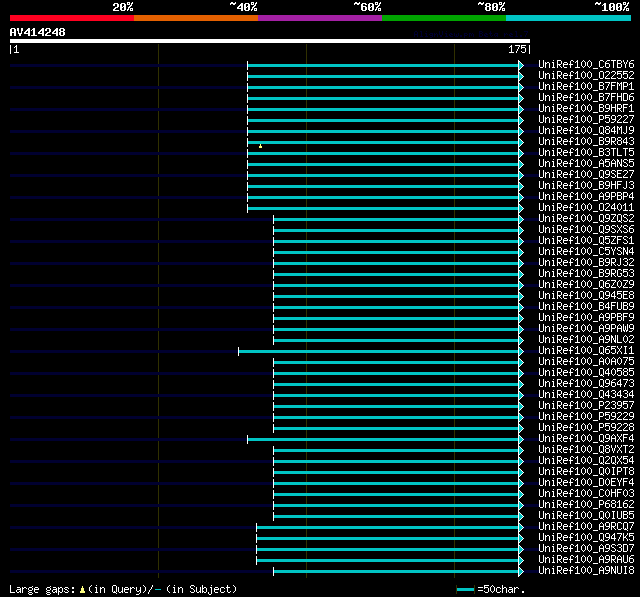640x597 pixels.
Task: Click the white query sequence bar
Action: click(270, 41)
